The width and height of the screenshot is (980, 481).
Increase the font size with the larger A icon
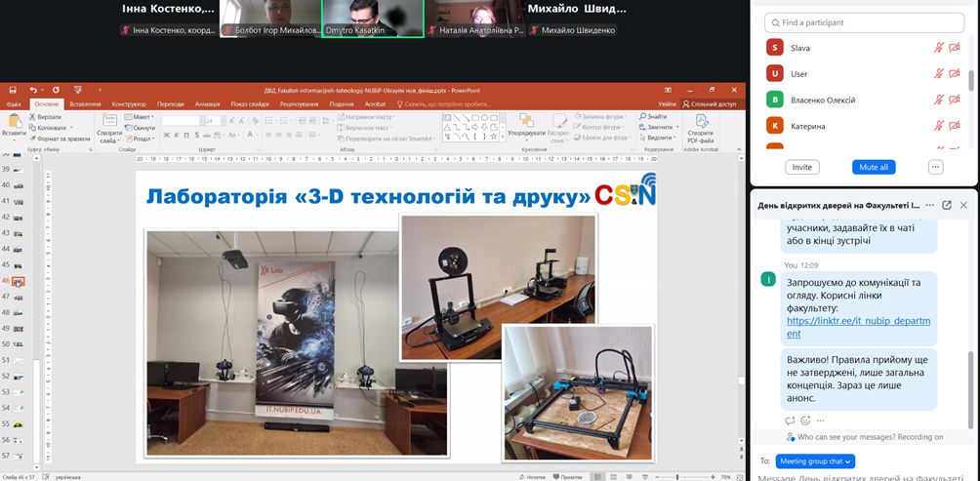click(233, 120)
